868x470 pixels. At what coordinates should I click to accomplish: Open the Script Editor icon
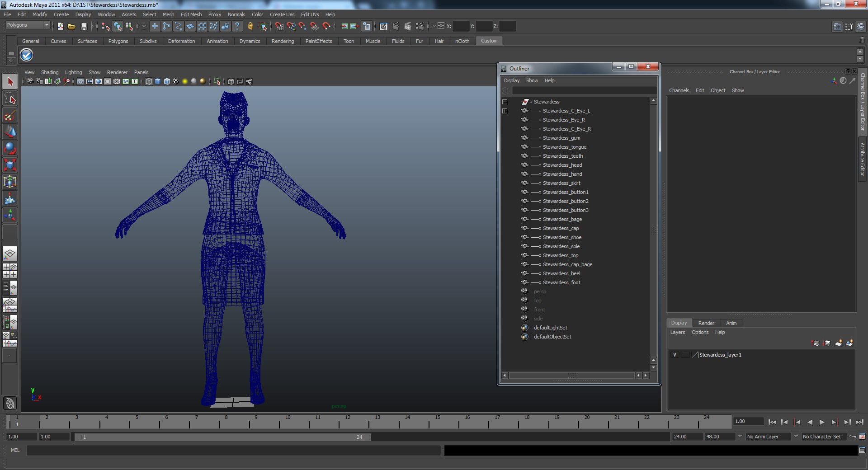point(862,450)
